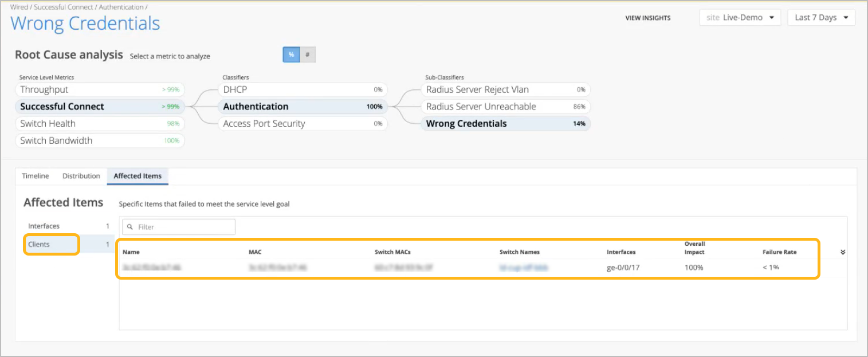Image resolution: width=868 pixels, height=357 pixels.
Task: Select Radius Server Unreachable sub-classifier
Action: click(505, 107)
